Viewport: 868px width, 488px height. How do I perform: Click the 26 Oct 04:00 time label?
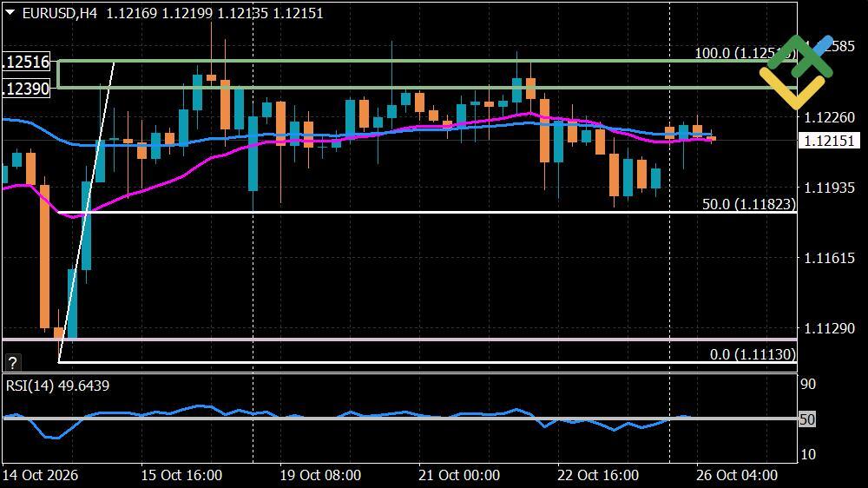737,475
